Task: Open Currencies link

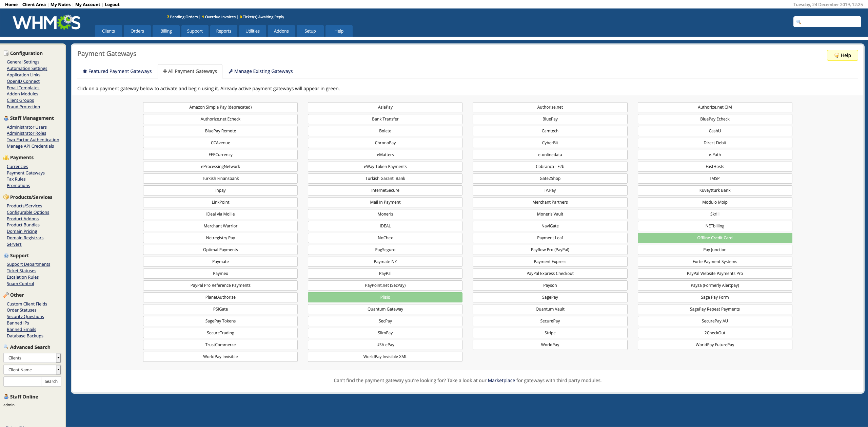Action: (x=17, y=166)
